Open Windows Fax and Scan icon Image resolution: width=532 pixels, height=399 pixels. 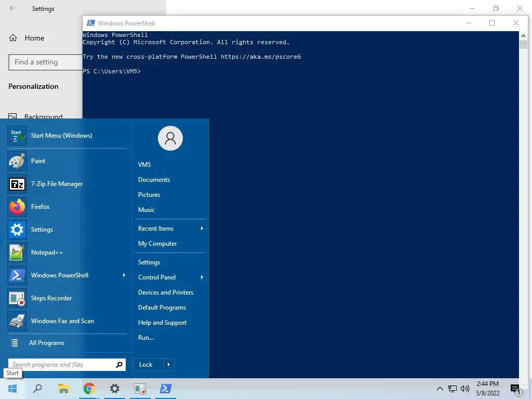tap(17, 321)
